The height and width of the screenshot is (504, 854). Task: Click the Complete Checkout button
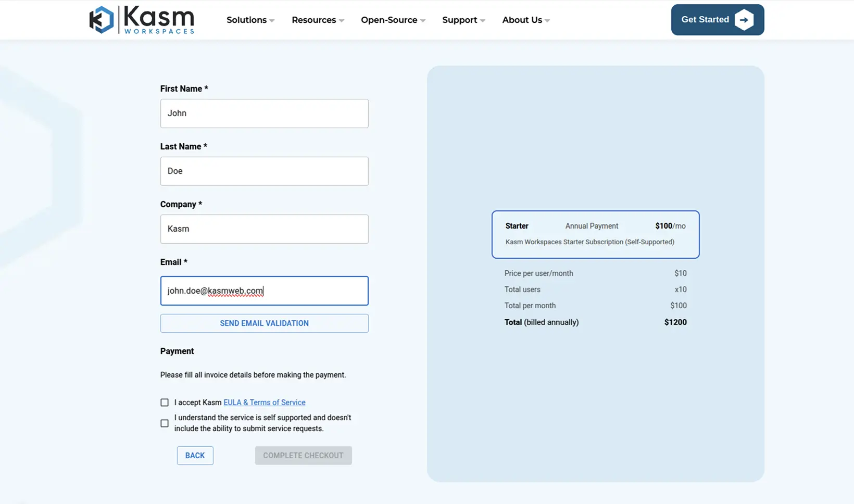(303, 456)
